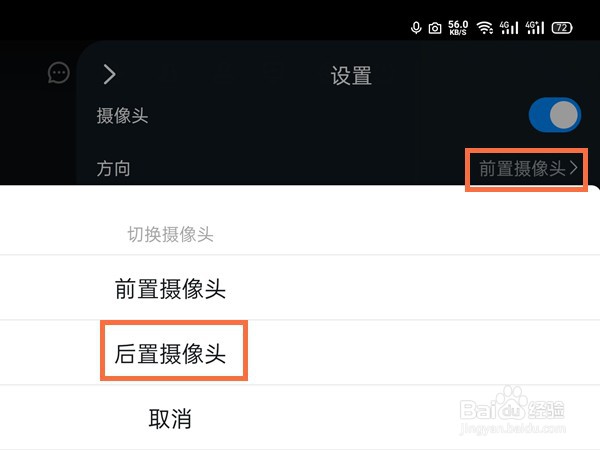This screenshot has width=600, height=450.
Task: Click the first 4G signal icon
Action: point(509,28)
